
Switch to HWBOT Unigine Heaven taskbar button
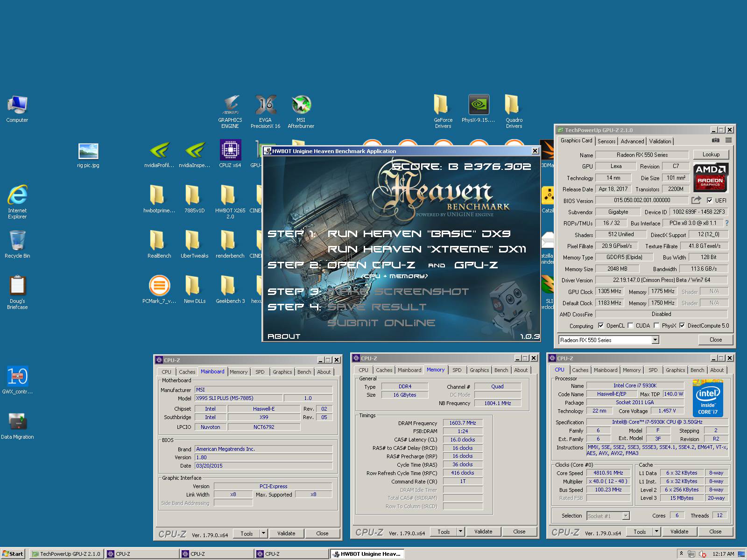(367, 554)
